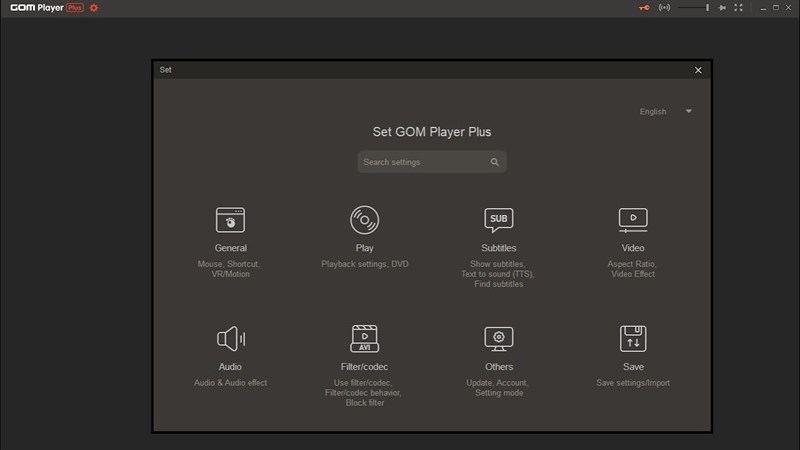Open the Video monitor icon
Viewport: 800px width, 450px height.
coord(633,220)
